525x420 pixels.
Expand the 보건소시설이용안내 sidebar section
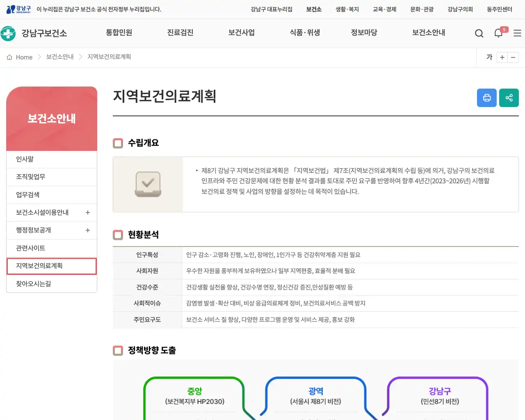pyautogui.click(x=87, y=212)
